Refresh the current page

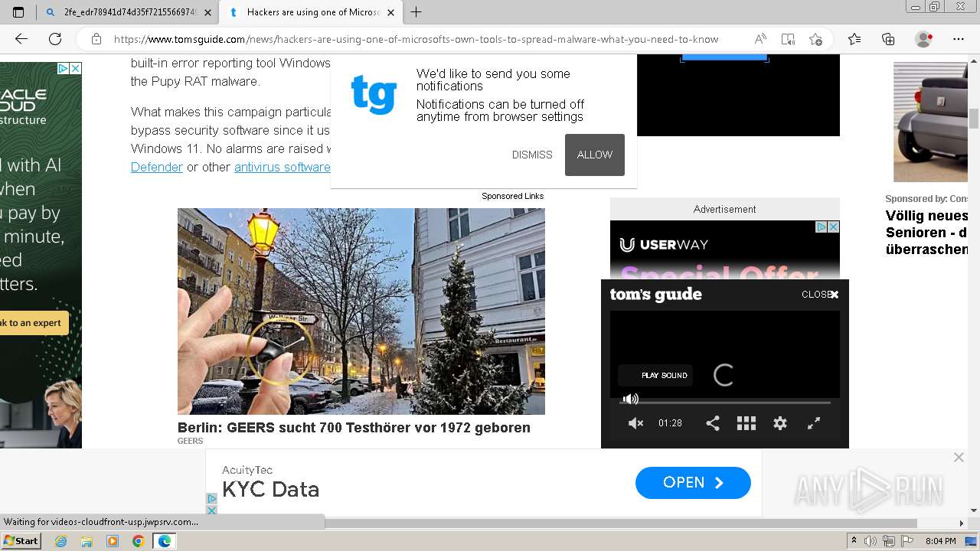point(55,39)
